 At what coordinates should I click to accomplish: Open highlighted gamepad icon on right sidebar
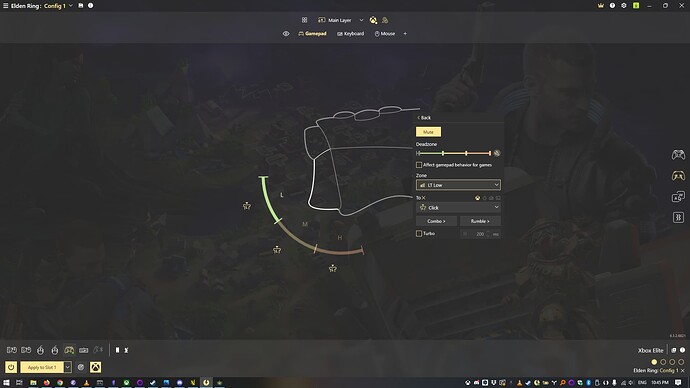tap(678, 176)
